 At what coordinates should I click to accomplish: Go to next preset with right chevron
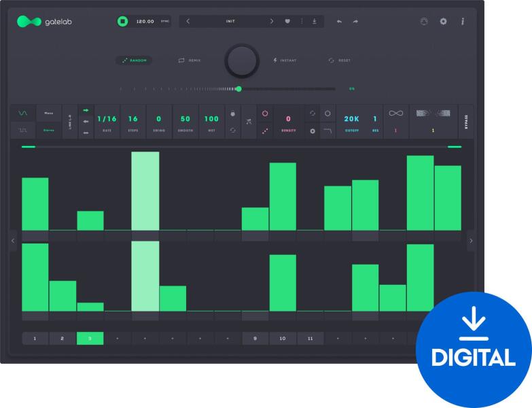click(271, 21)
